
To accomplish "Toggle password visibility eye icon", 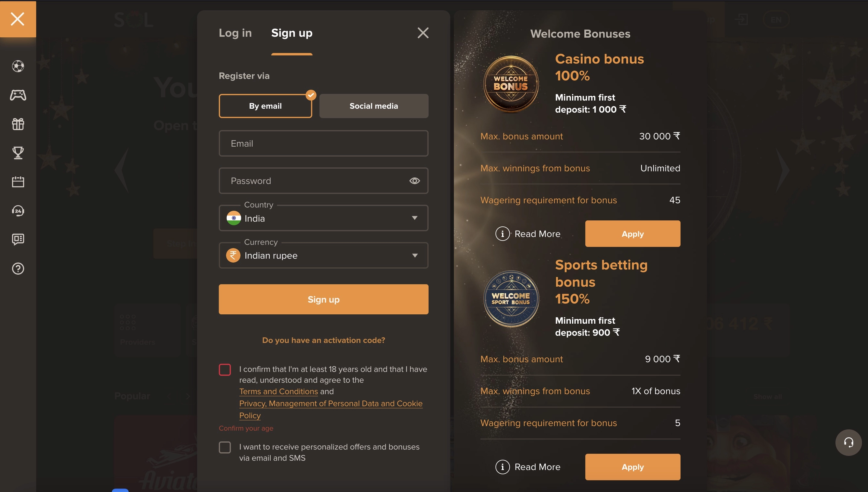I will 414,181.
